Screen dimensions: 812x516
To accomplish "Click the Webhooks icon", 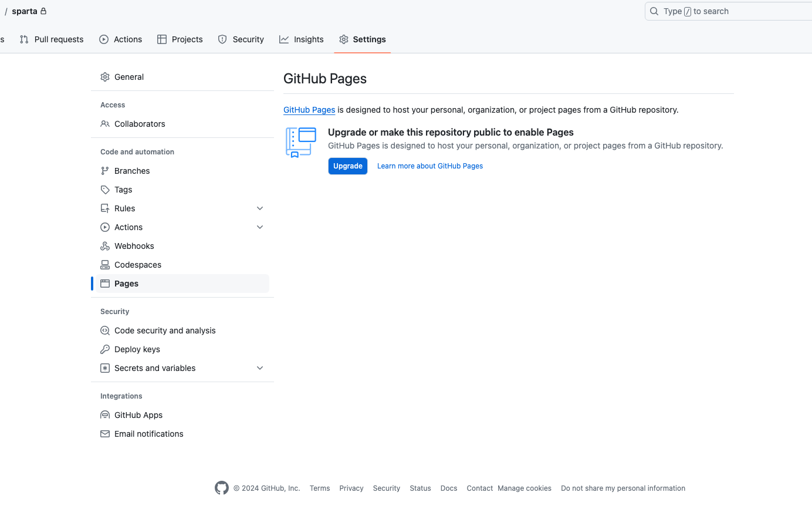I will [x=105, y=246].
